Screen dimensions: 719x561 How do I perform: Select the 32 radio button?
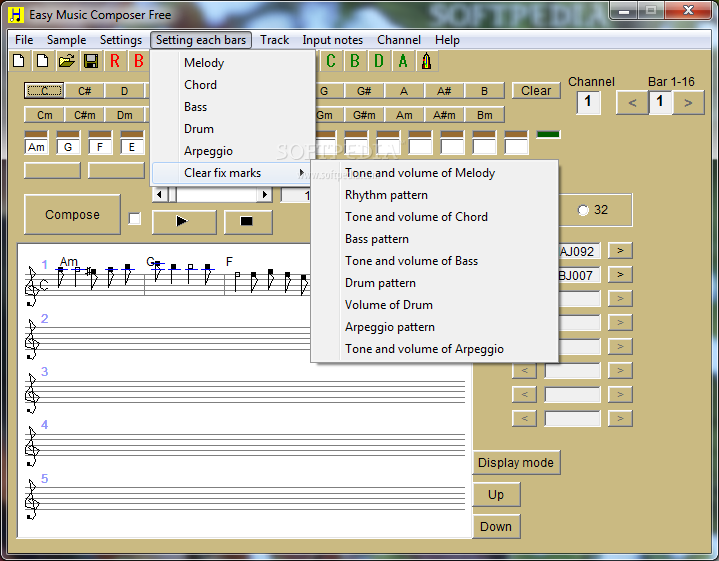pyautogui.click(x=583, y=210)
